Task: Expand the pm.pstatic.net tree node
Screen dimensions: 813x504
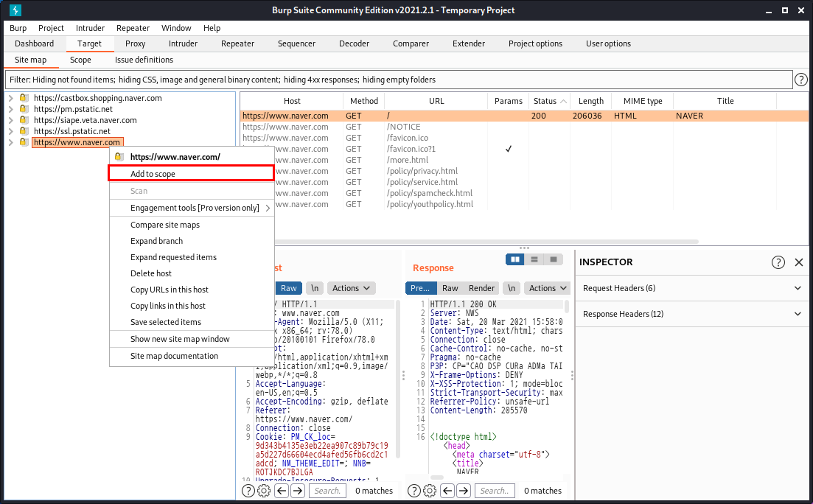Action: tap(11, 109)
